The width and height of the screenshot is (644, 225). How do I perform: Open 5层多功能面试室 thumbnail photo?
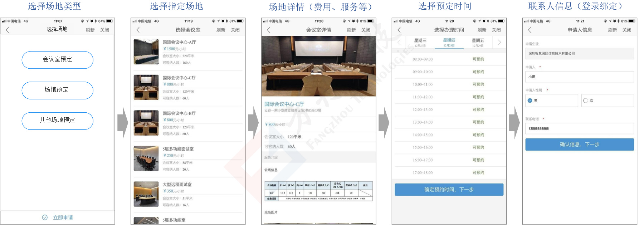click(x=146, y=158)
